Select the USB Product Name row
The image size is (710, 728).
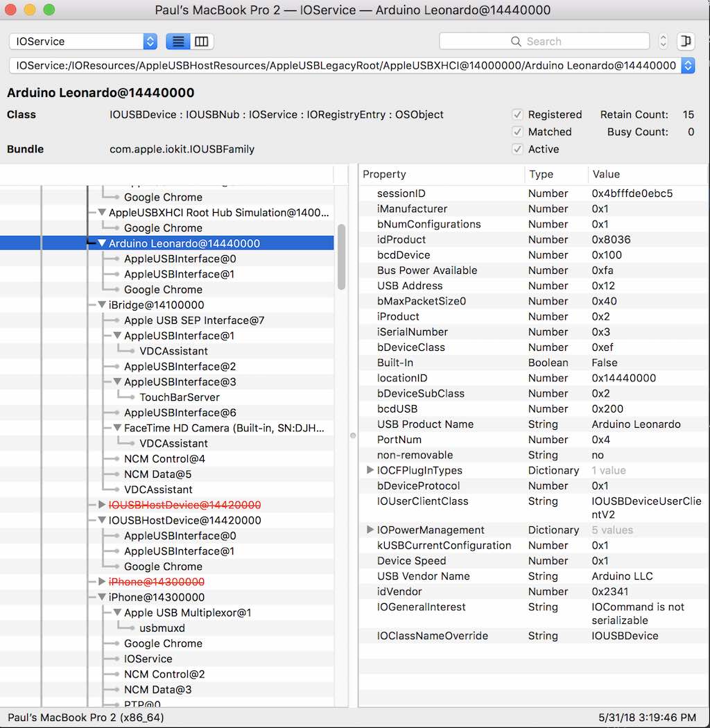(533, 424)
